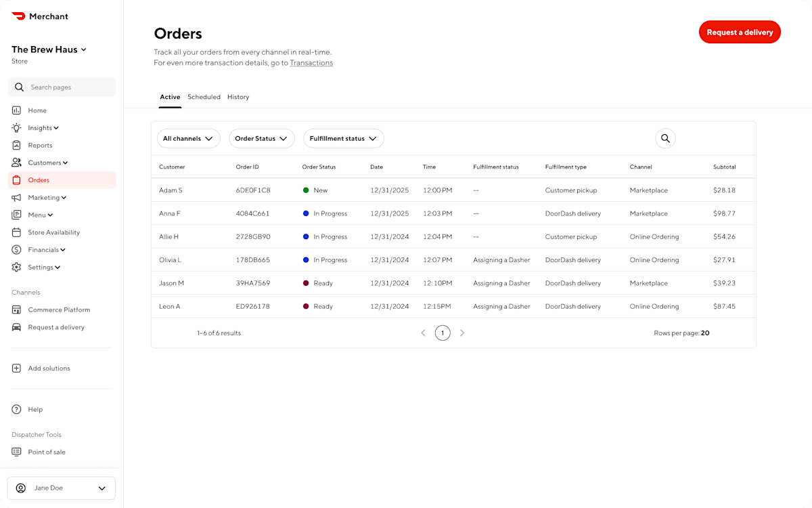Click page number 1 in pagination
Viewport: 812px width, 508px height.
443,333
